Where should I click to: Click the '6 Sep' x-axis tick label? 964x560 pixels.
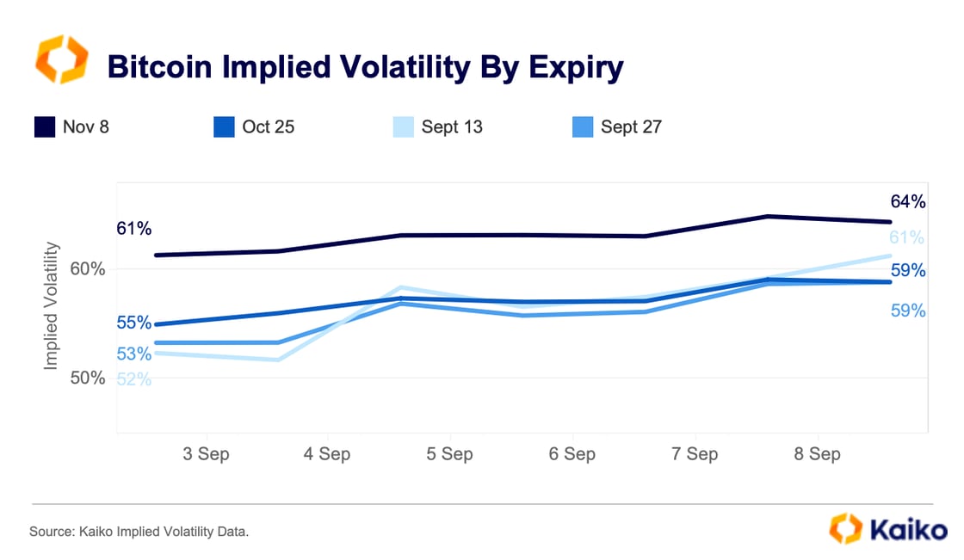[572, 454]
